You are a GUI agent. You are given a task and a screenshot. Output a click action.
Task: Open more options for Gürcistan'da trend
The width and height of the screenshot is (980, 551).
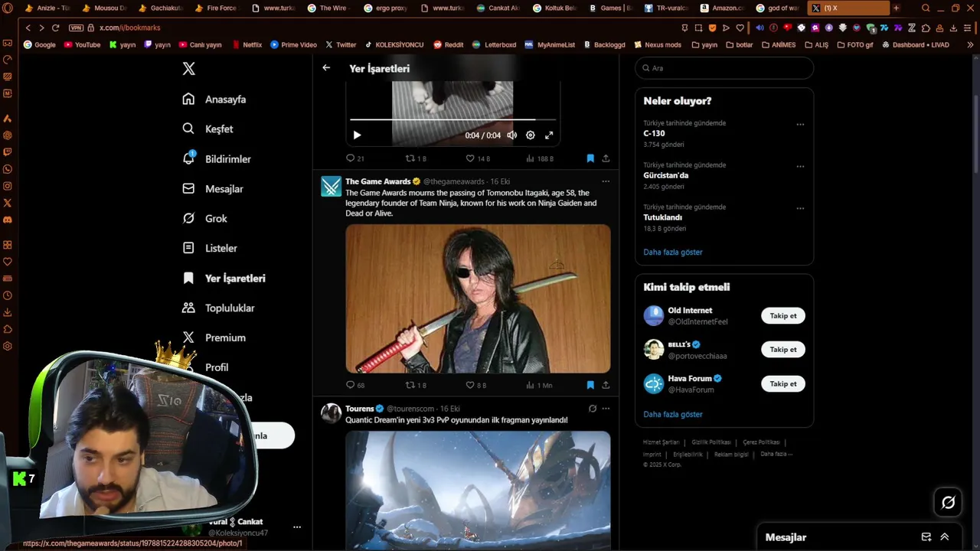pos(800,166)
